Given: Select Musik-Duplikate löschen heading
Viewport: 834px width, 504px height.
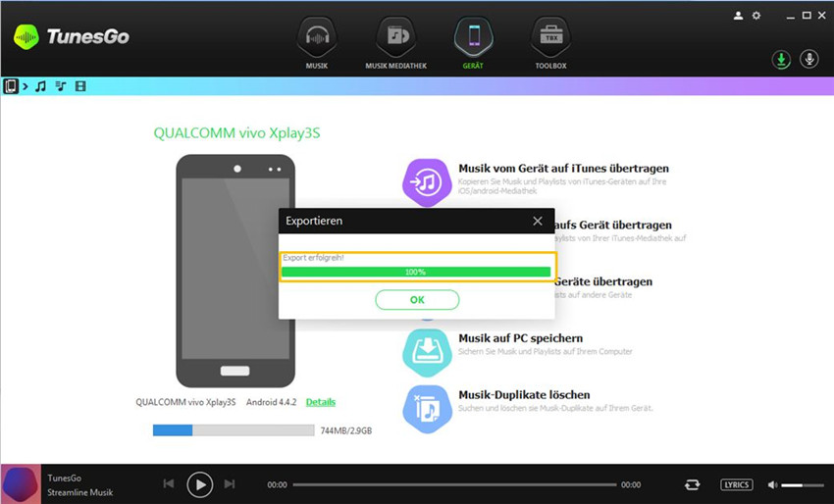Looking at the screenshot, I should (x=525, y=394).
